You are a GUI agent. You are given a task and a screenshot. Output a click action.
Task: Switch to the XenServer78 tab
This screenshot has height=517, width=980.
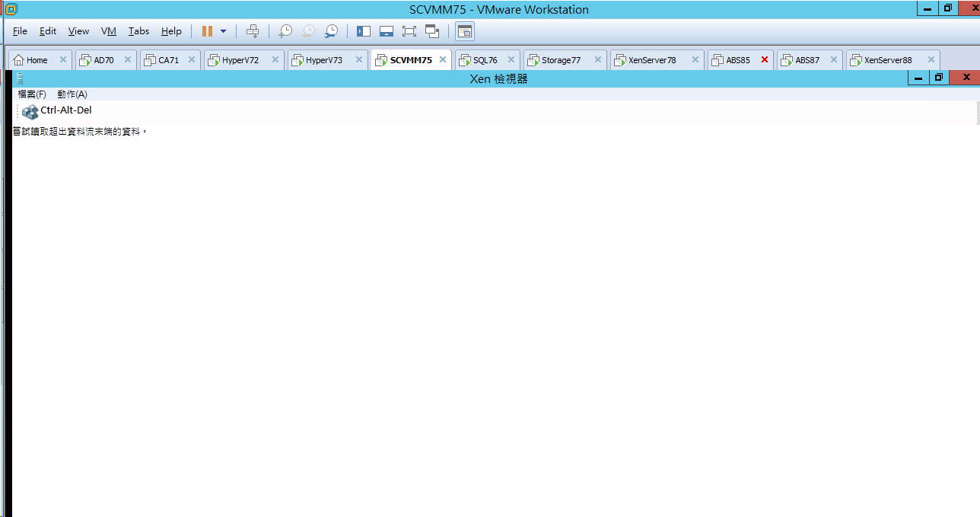(x=657, y=60)
